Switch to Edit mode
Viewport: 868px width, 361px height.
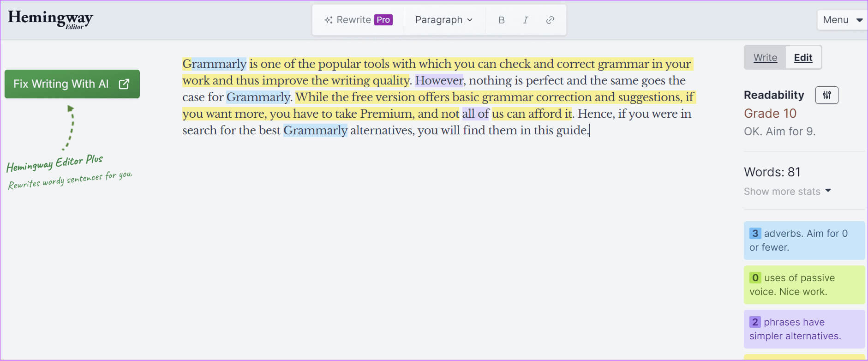pyautogui.click(x=803, y=58)
